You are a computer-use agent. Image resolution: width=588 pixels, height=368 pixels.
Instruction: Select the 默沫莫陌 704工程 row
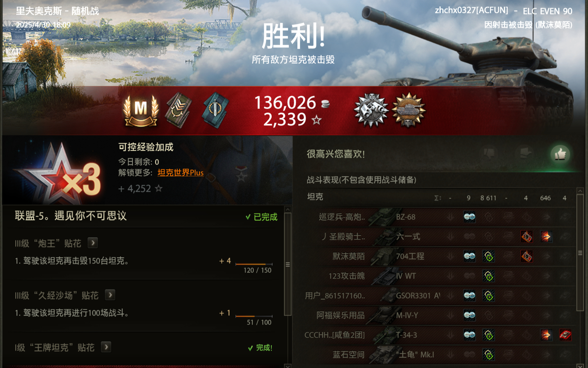tap(440, 256)
